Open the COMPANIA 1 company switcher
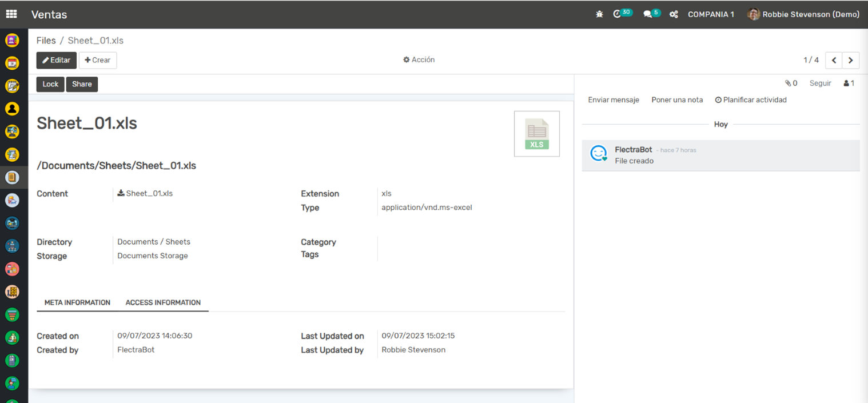Screen dimensions: 868x403 (x=711, y=14)
